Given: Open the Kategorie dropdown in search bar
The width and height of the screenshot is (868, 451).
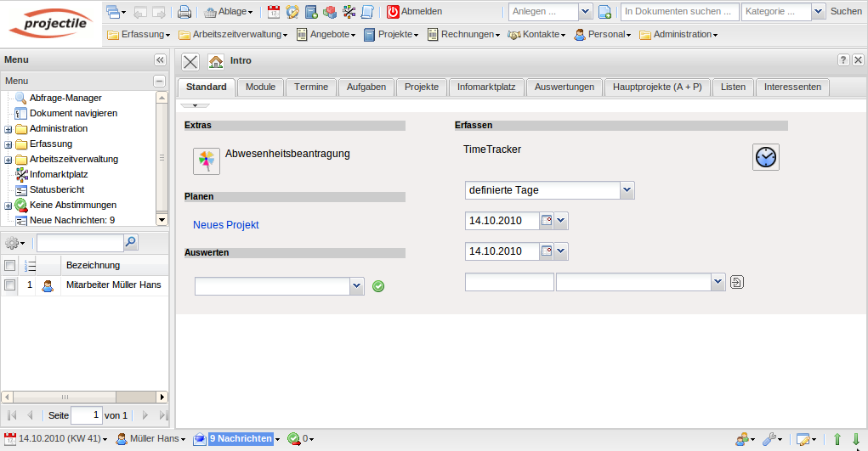Looking at the screenshot, I should tap(818, 12).
